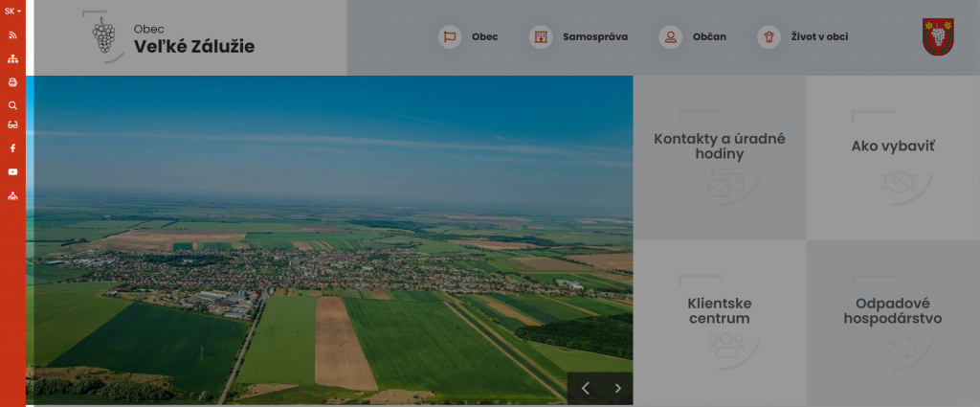Open search via the magnifier icon

[12, 105]
